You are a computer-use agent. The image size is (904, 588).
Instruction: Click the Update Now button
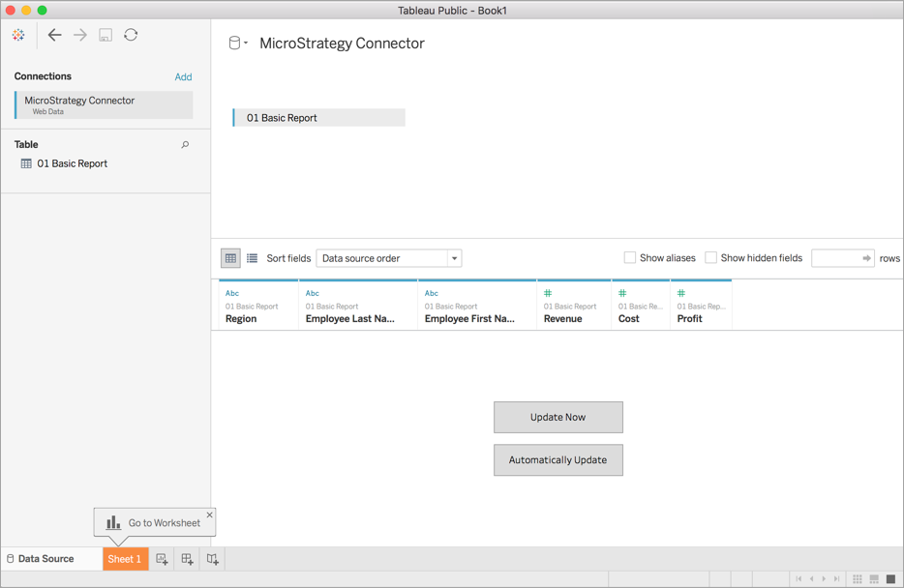[x=557, y=418]
